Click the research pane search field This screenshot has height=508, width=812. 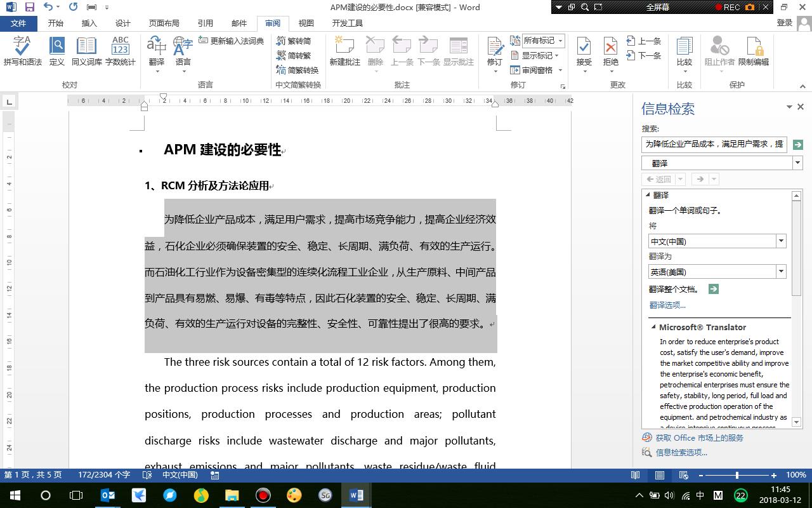714,145
